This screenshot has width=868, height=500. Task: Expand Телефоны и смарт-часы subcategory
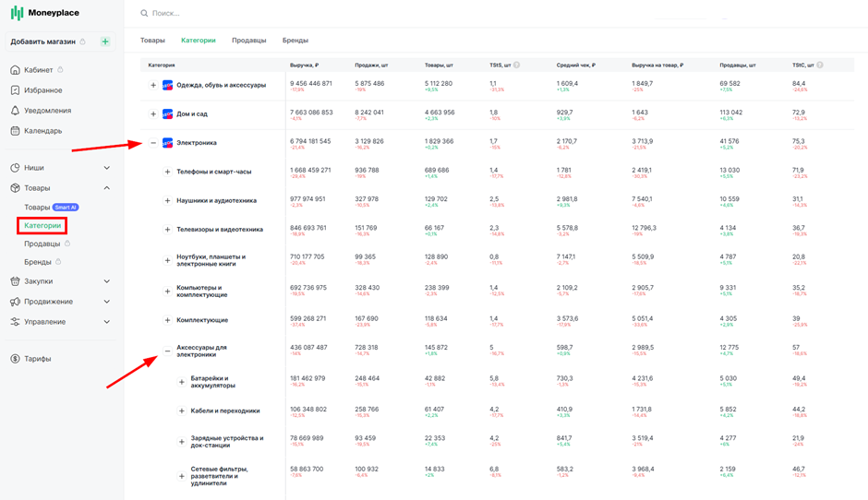click(167, 172)
